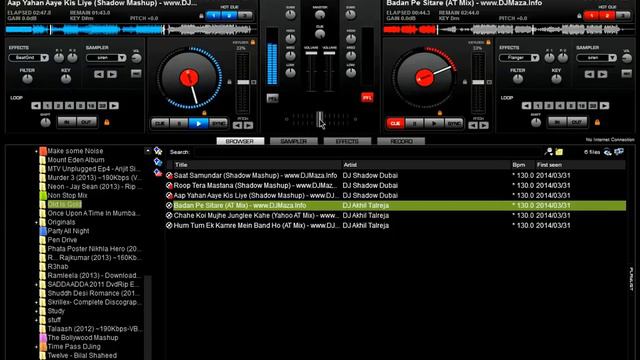Switch to the BROWSER tab
Viewport: 640px width, 360px height.
[240, 141]
